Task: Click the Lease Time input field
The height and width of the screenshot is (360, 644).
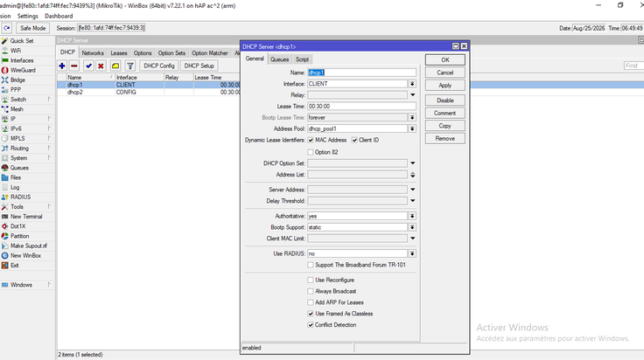Action: [x=362, y=107]
